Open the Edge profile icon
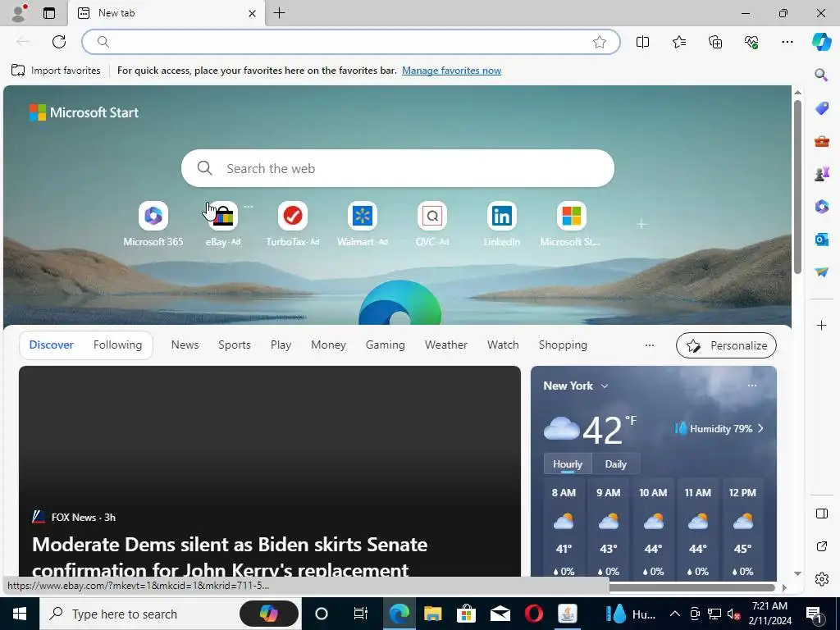 19,13
